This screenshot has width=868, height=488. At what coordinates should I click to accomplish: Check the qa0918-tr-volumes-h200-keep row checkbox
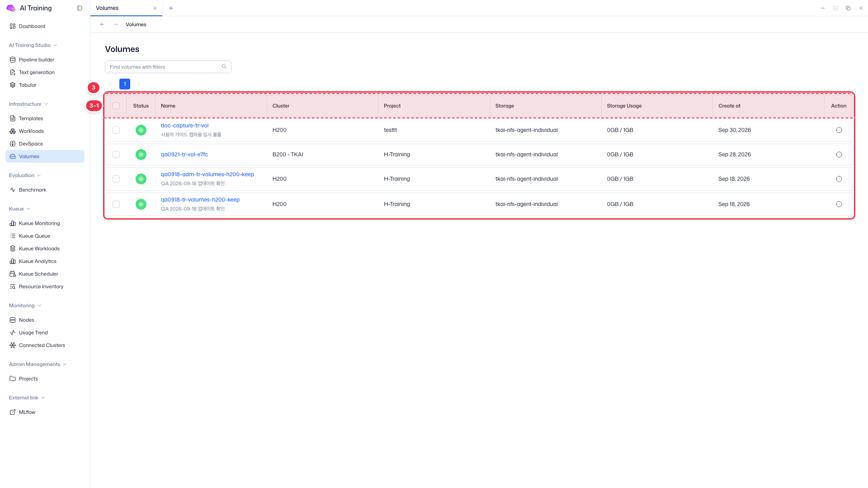click(x=116, y=204)
